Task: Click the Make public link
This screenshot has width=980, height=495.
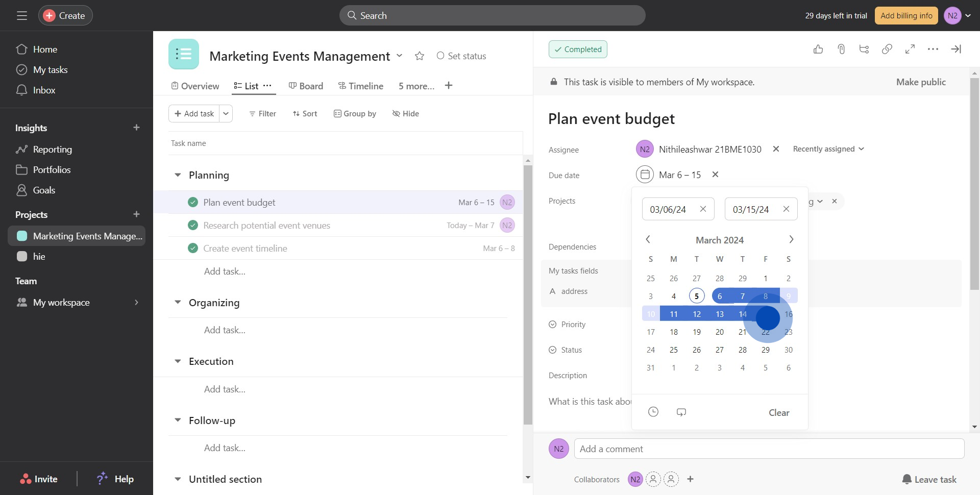Action: (921, 82)
